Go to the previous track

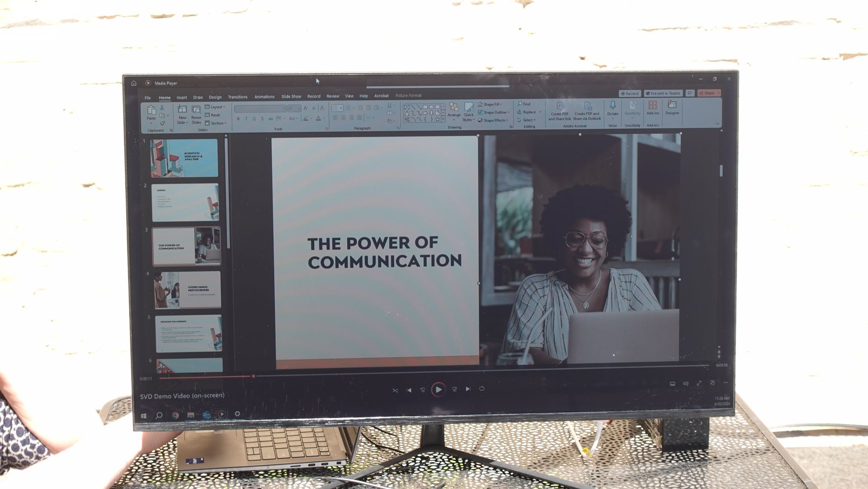409,390
